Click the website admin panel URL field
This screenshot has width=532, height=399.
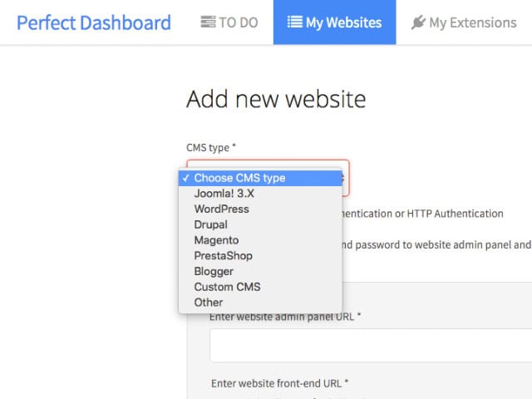371,346
